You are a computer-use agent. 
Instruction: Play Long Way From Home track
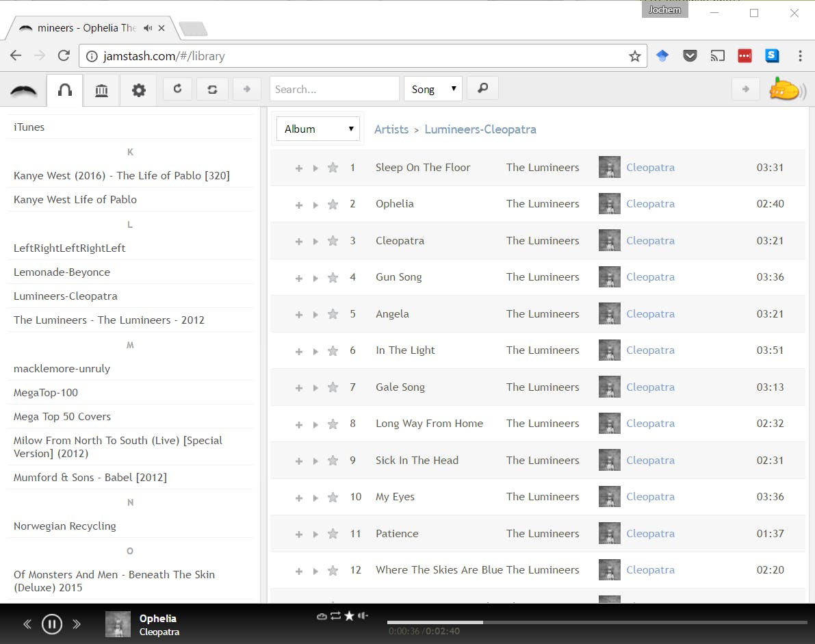click(x=315, y=424)
